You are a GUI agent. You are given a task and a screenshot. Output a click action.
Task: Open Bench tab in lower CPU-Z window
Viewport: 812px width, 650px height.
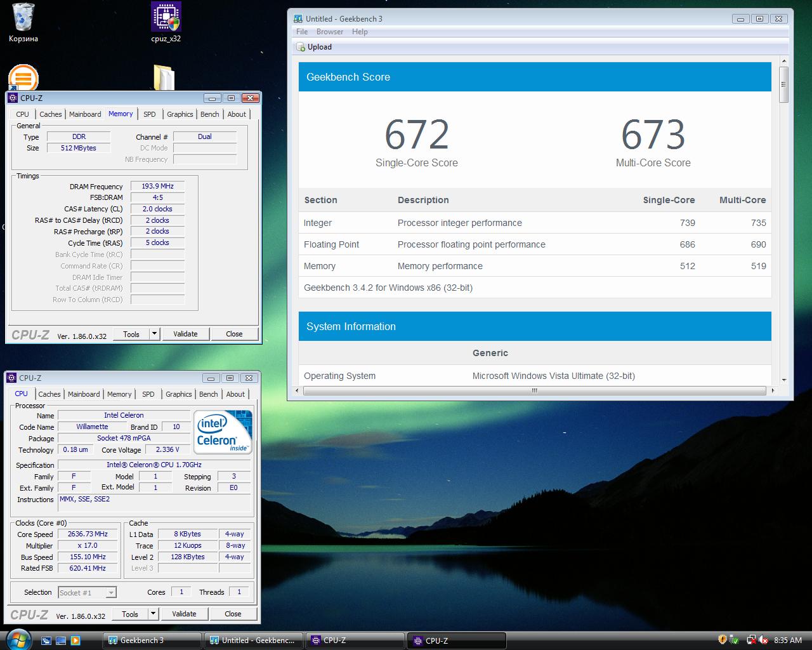pyautogui.click(x=209, y=394)
